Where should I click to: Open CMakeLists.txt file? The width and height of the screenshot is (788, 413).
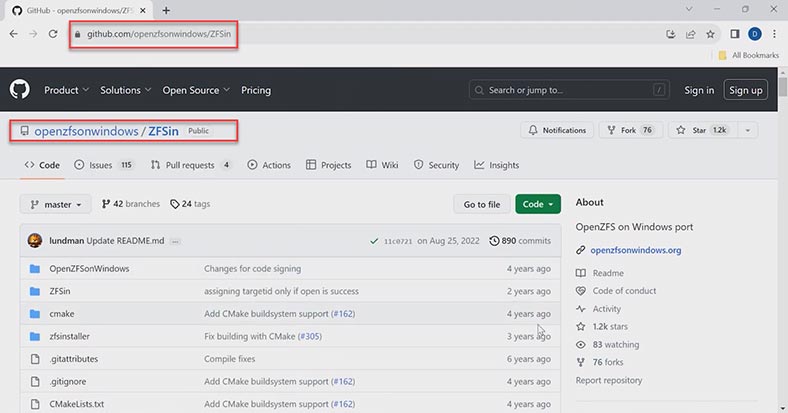click(x=76, y=404)
